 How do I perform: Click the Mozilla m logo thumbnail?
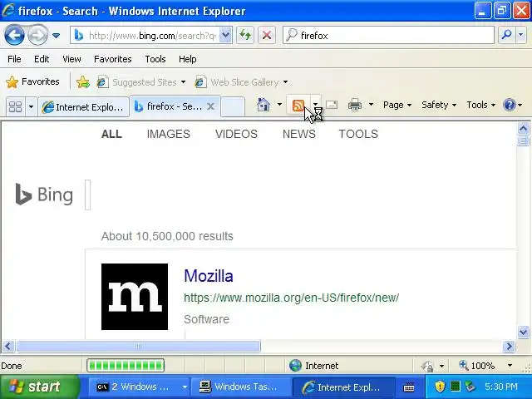point(135,297)
